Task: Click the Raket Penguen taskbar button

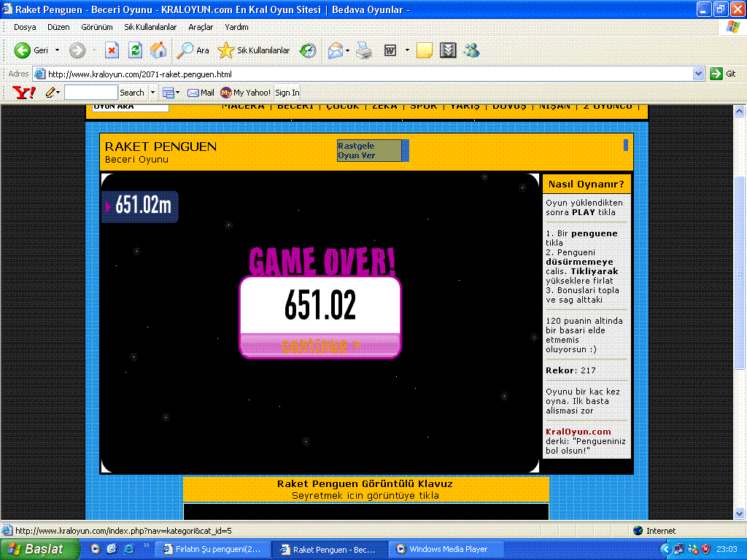Action: [x=330, y=549]
